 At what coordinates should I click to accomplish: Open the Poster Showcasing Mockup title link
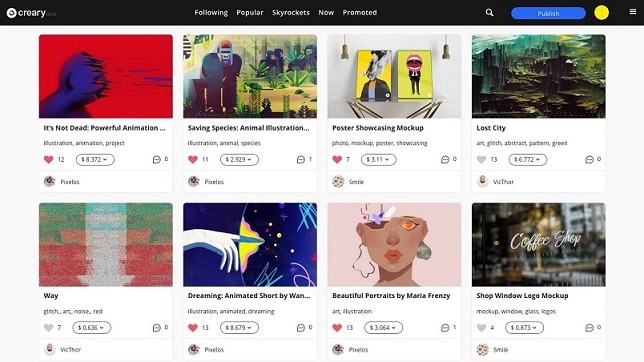(378, 128)
